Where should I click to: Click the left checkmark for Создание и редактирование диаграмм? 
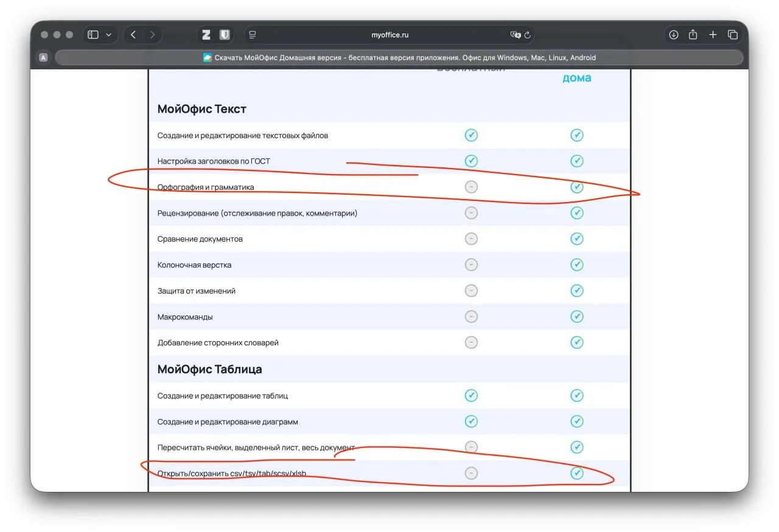(x=471, y=421)
